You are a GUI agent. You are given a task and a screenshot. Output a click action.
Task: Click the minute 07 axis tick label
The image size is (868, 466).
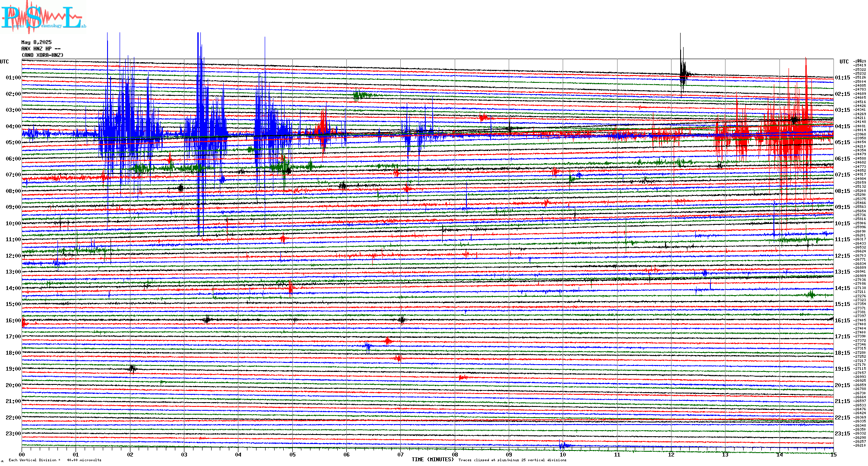tap(401, 455)
